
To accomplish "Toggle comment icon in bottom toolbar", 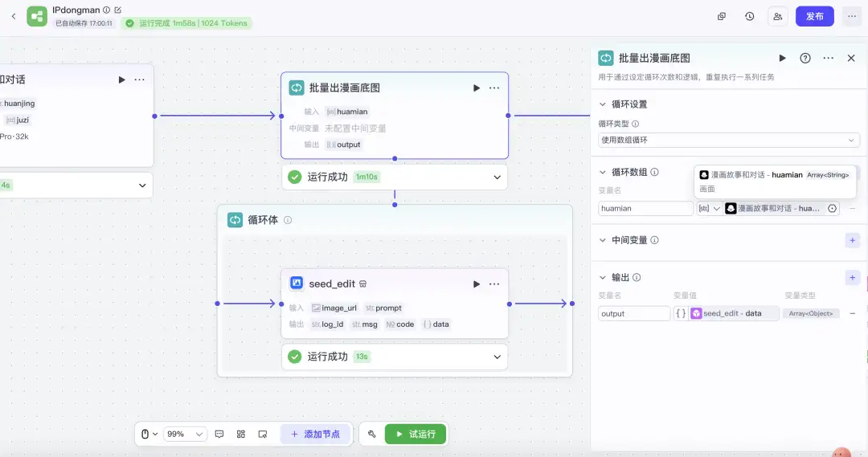I will click(x=219, y=435).
